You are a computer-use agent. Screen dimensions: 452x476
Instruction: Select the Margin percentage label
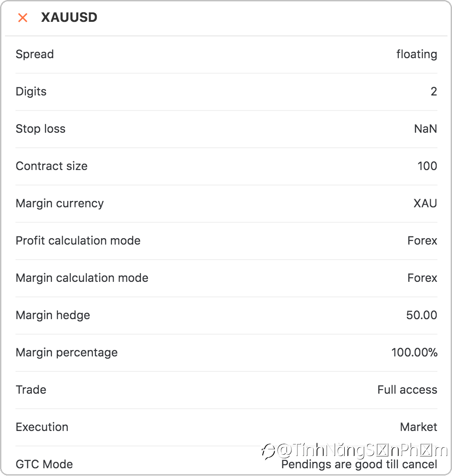pyautogui.click(x=66, y=353)
